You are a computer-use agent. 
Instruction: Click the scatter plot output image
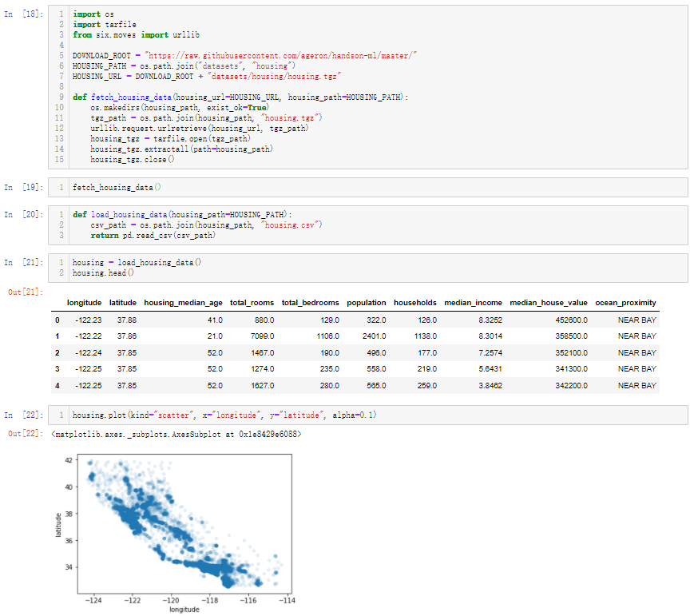coord(175,533)
